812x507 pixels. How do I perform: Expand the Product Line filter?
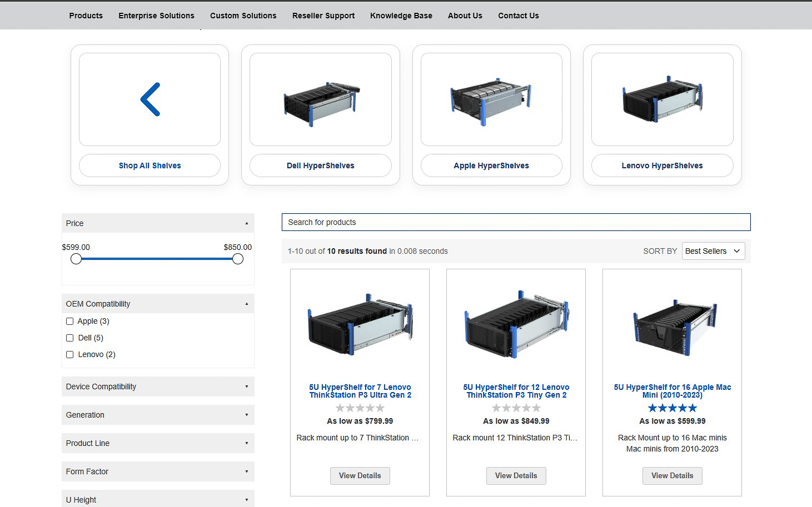(x=158, y=443)
